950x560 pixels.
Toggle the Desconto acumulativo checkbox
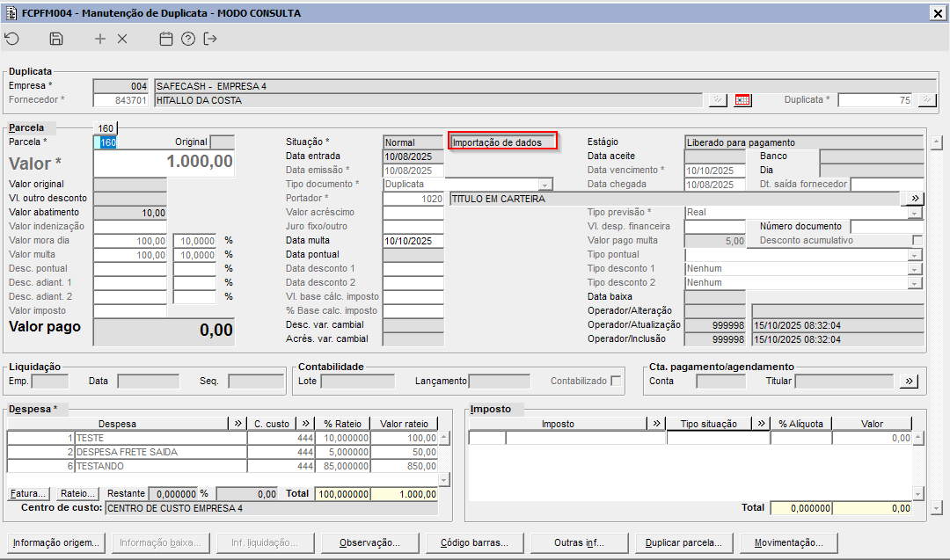tap(917, 240)
